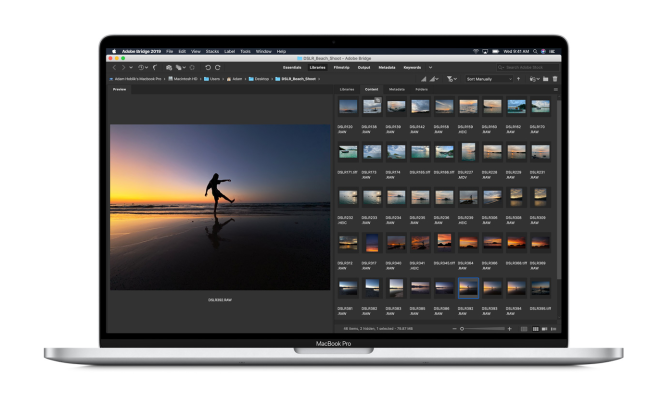Delete item using the trash icon

click(x=555, y=79)
